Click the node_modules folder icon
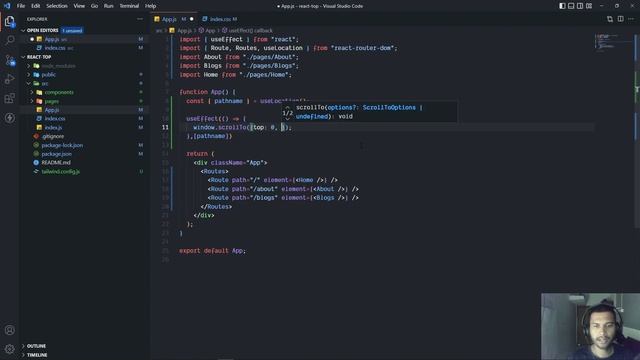The height and width of the screenshot is (360, 640). click(x=36, y=66)
